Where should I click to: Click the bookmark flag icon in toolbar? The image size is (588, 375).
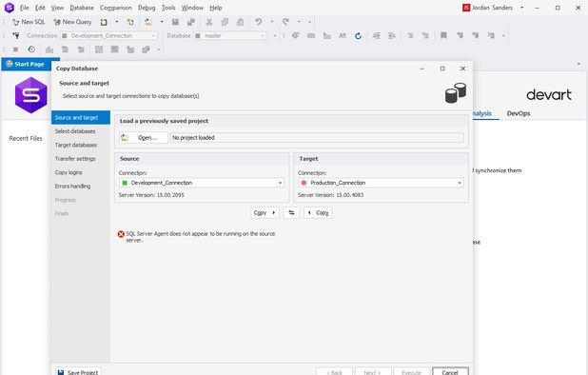pyautogui.click(x=443, y=35)
